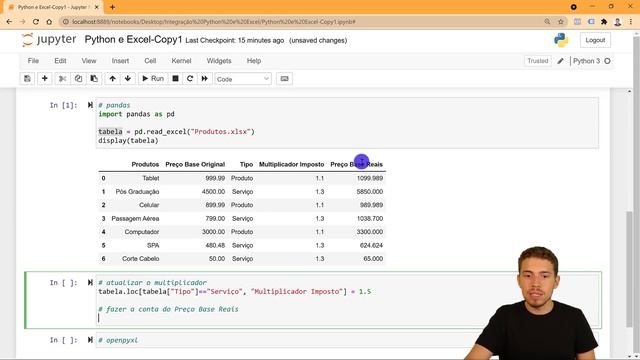This screenshot has height=360, width=640.
Task: Click the Logout button
Action: click(595, 40)
